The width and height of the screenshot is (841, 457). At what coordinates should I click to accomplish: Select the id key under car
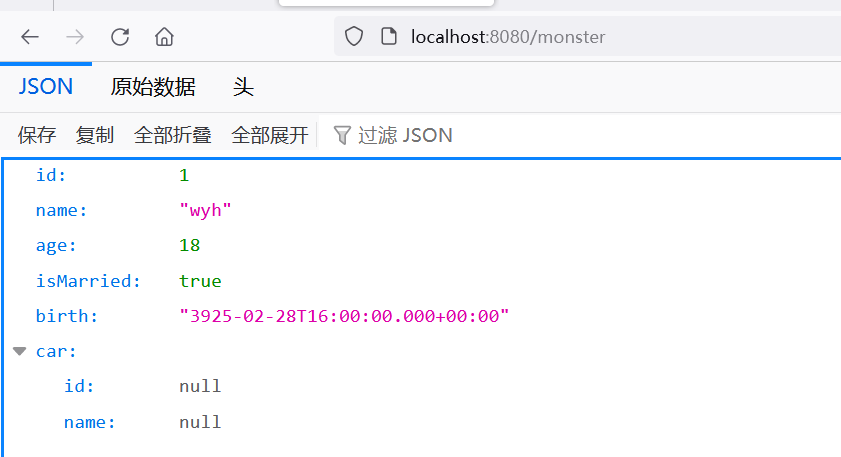79,386
